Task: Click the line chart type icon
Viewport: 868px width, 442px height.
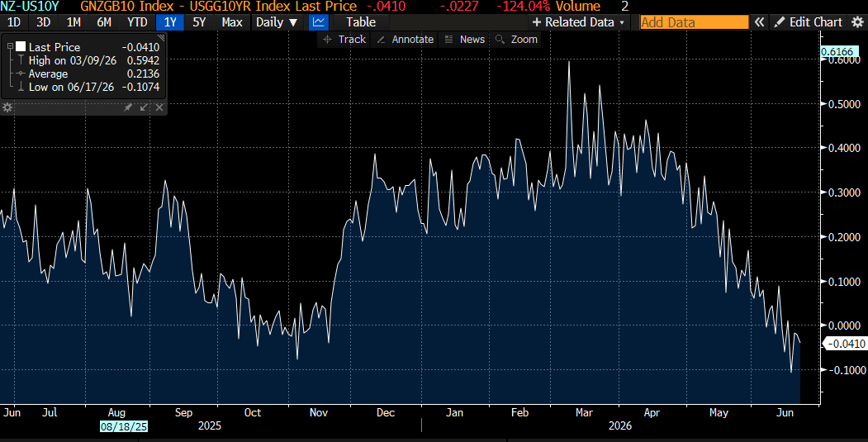Action: click(x=318, y=22)
